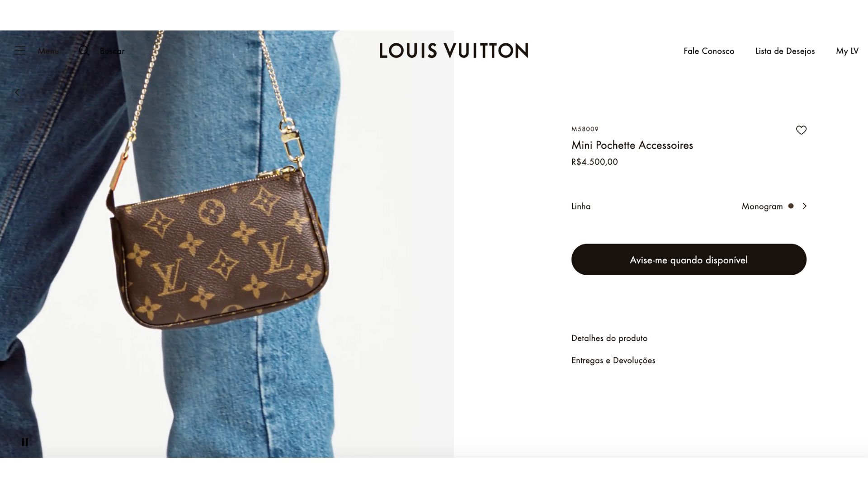Expand Monogram line chevron arrow
Screen dimensions: 868x488
[x=804, y=206]
